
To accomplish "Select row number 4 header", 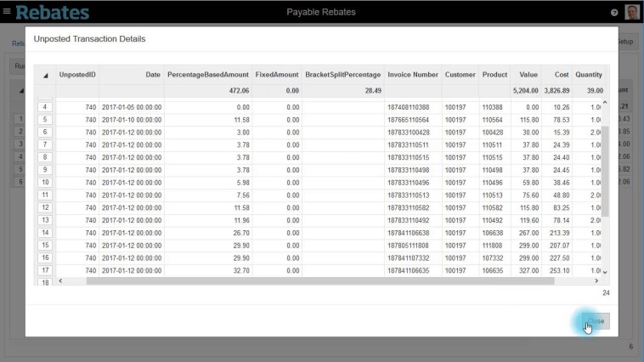I will point(45,107).
